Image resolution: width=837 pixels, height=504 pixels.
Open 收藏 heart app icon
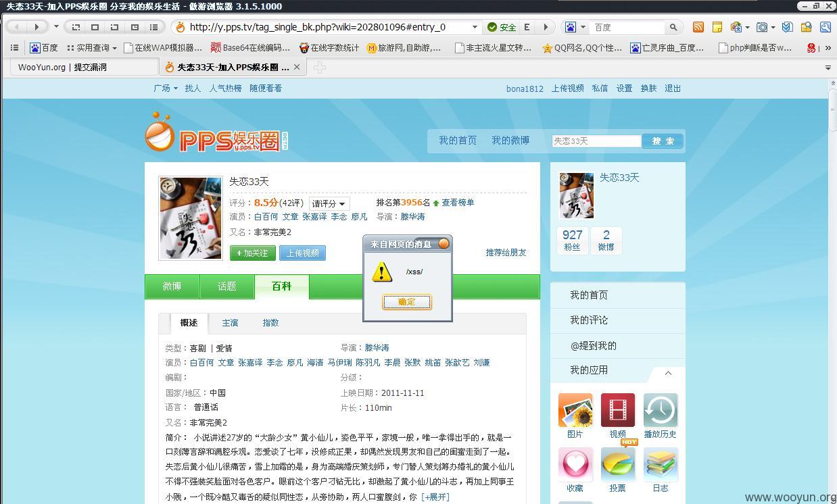575,464
